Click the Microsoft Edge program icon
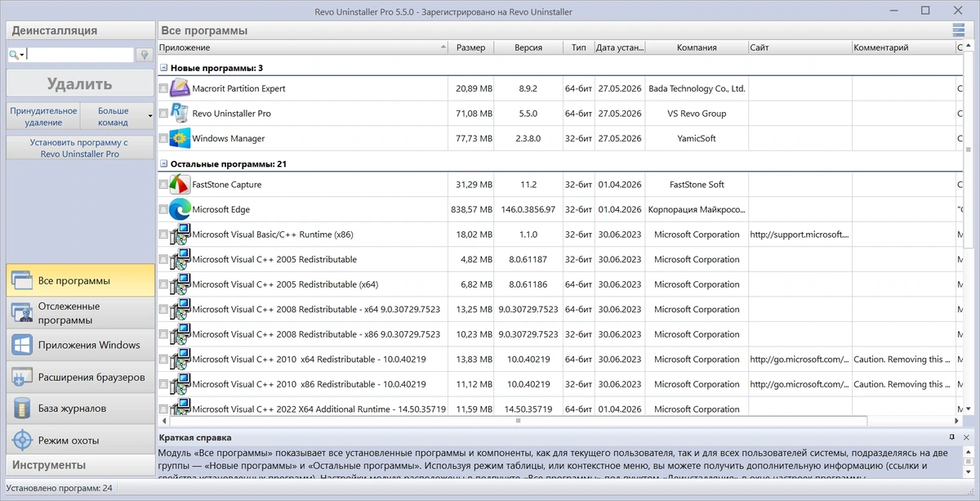Image resolution: width=980 pixels, height=501 pixels. 180,209
